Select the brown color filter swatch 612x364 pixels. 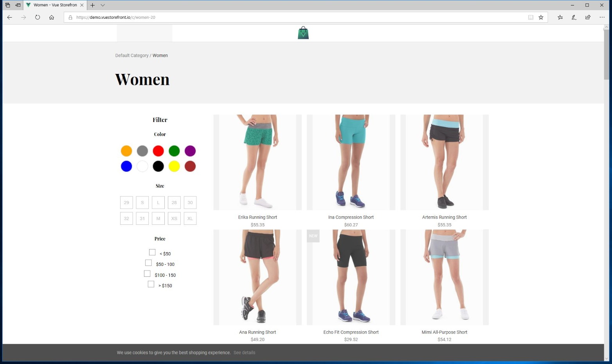click(190, 167)
